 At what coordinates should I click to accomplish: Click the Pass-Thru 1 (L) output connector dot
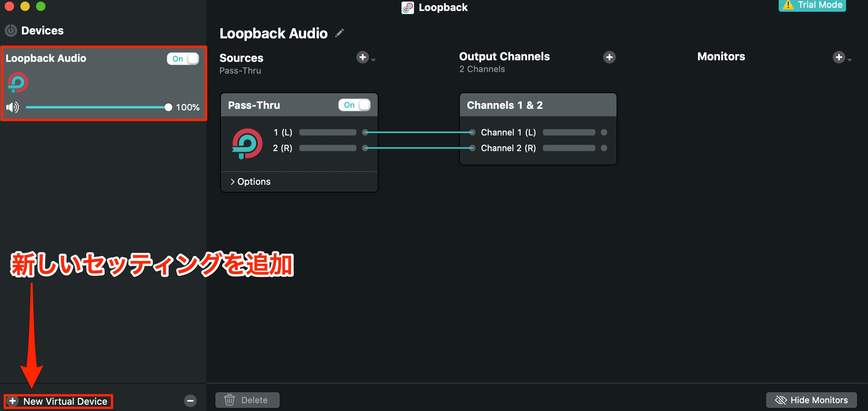click(365, 132)
